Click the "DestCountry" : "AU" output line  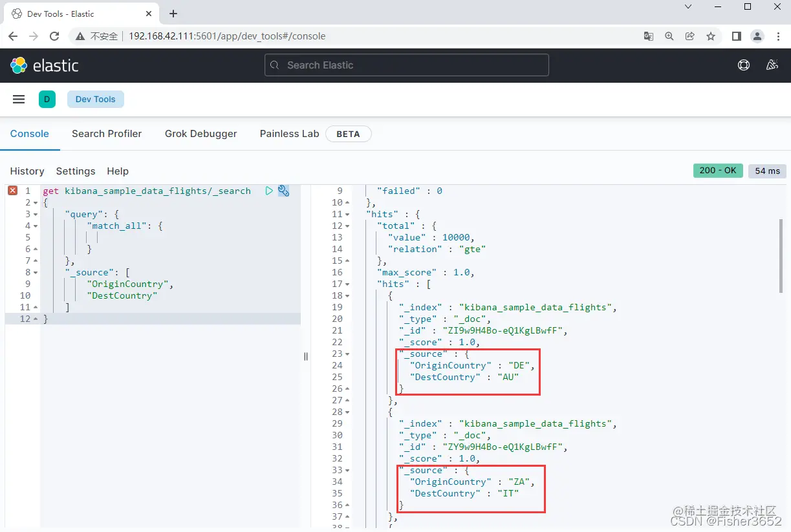464,378
